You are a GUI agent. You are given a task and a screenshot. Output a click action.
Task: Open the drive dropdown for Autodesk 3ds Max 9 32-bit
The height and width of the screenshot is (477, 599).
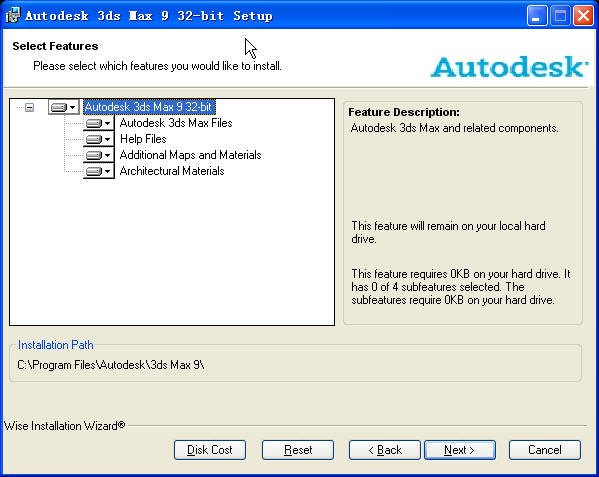[64, 107]
